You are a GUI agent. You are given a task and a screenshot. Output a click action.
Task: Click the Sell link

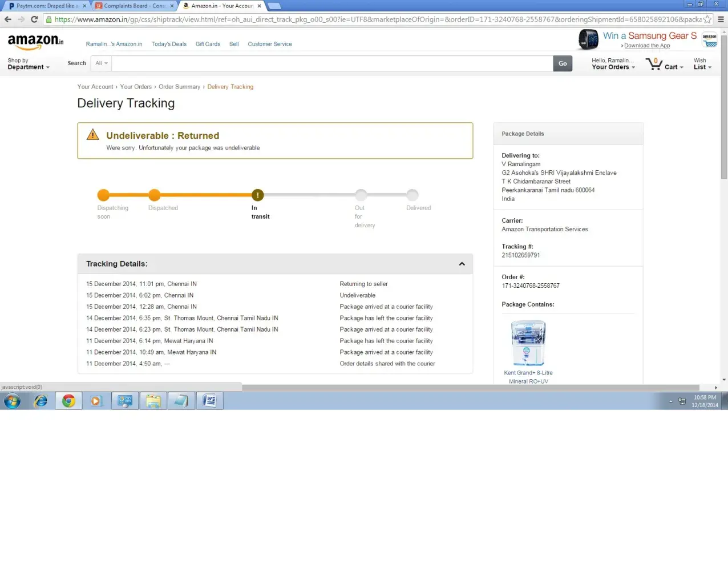234,44
